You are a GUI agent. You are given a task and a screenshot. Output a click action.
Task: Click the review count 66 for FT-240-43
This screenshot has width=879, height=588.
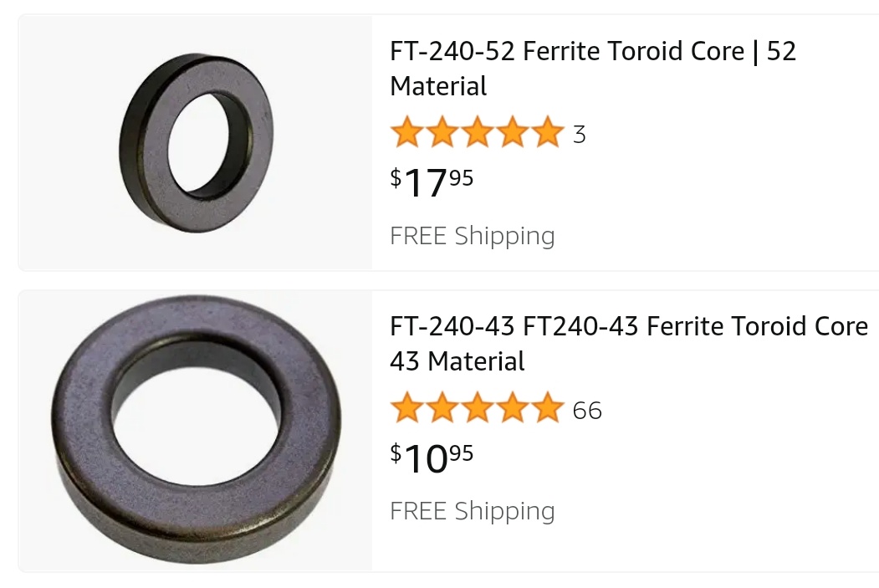(x=587, y=410)
